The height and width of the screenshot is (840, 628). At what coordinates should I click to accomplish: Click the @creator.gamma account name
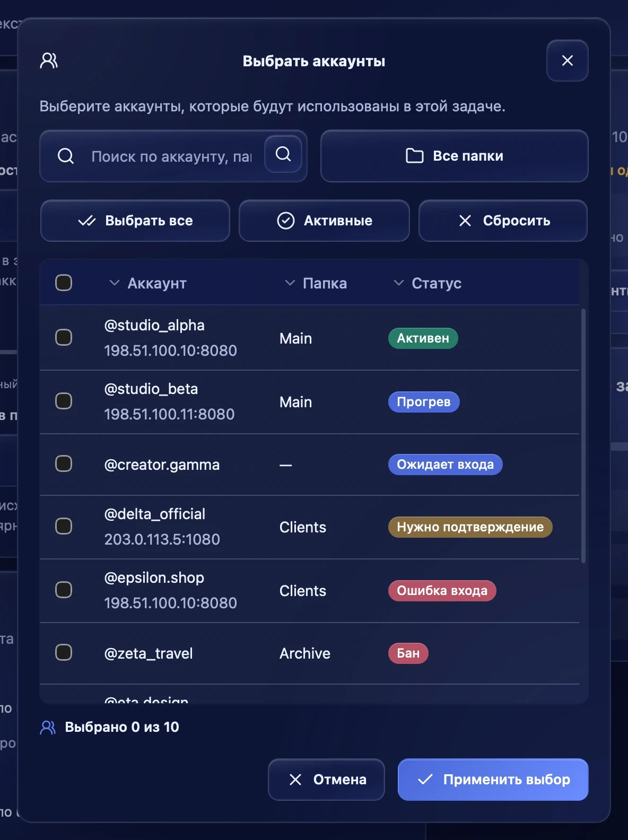click(x=162, y=465)
